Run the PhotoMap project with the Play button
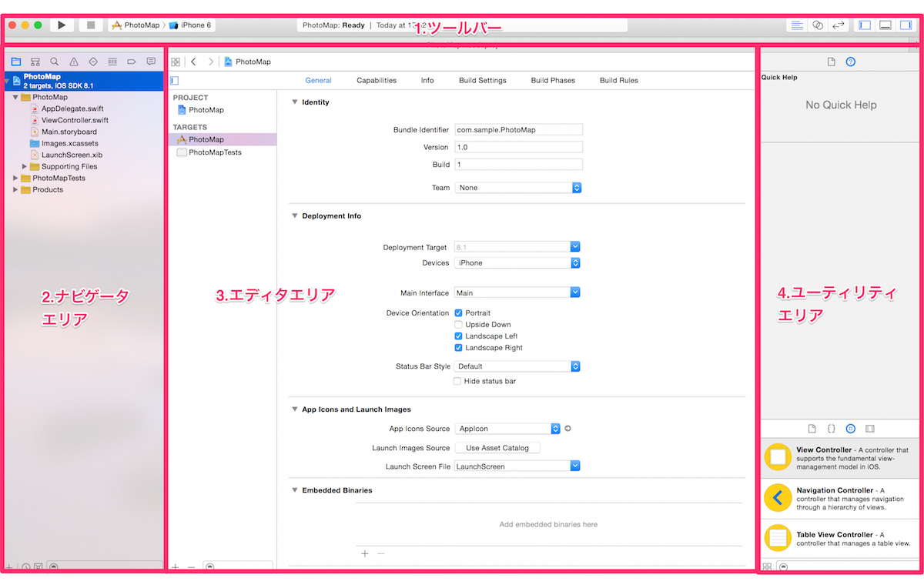 (61, 24)
